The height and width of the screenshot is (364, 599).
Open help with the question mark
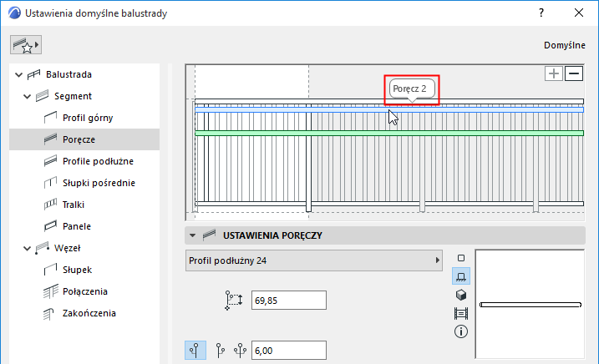coord(541,13)
